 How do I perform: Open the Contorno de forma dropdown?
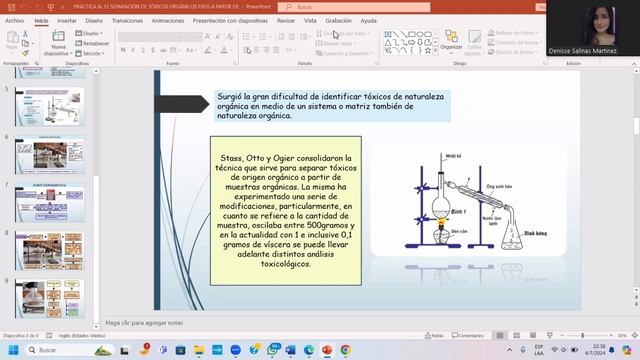[515, 42]
